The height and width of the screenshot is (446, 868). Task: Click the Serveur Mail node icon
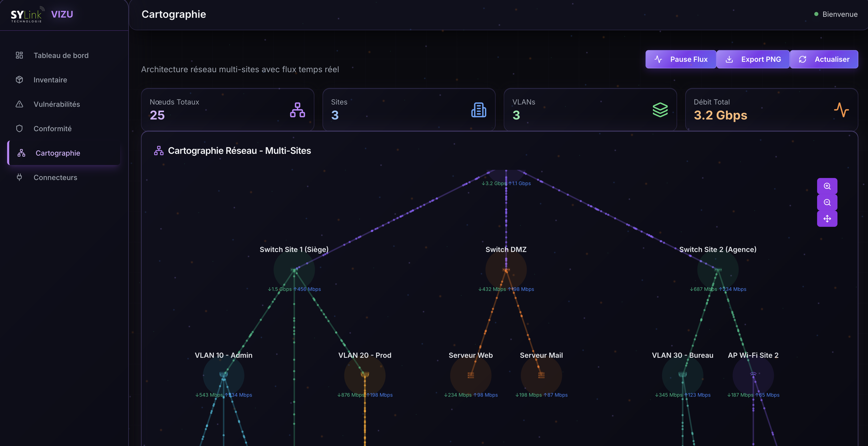pyautogui.click(x=541, y=375)
